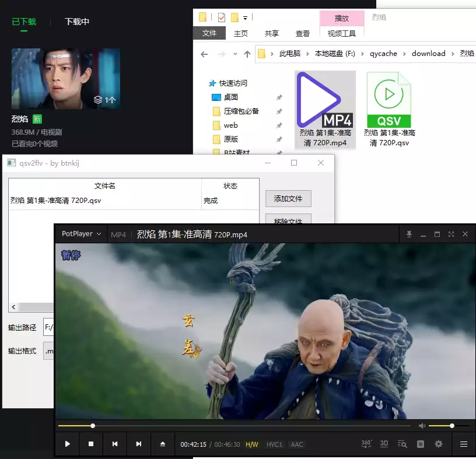Viewport: 476px width, 459px height.
Task: Open the 烈焰 downloaded video thumbnail
Action: (65, 79)
